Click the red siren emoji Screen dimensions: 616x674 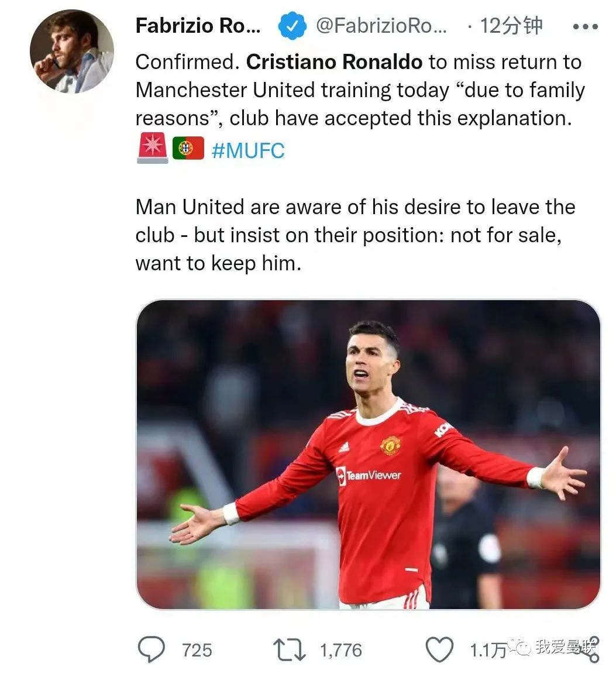pyautogui.click(x=152, y=149)
